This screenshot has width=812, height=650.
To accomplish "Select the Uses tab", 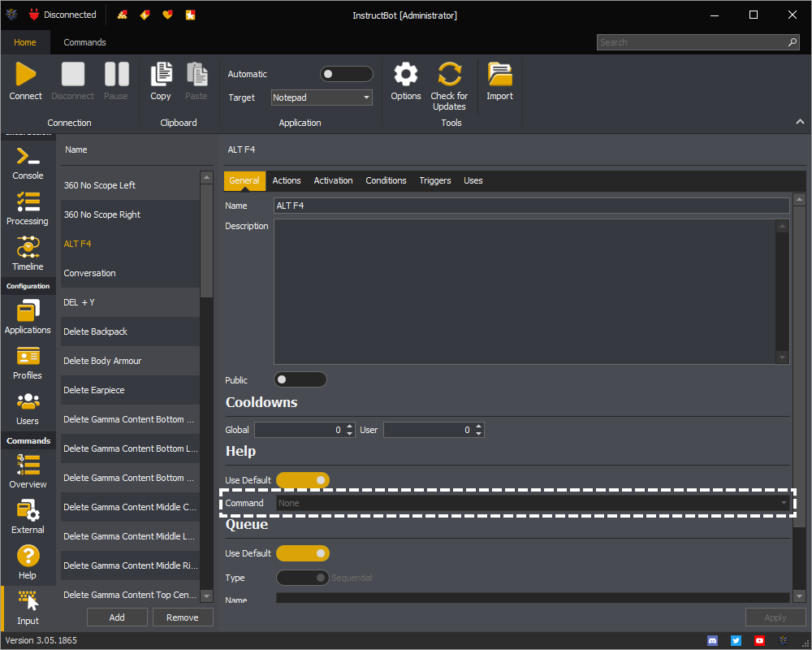I will 473,180.
